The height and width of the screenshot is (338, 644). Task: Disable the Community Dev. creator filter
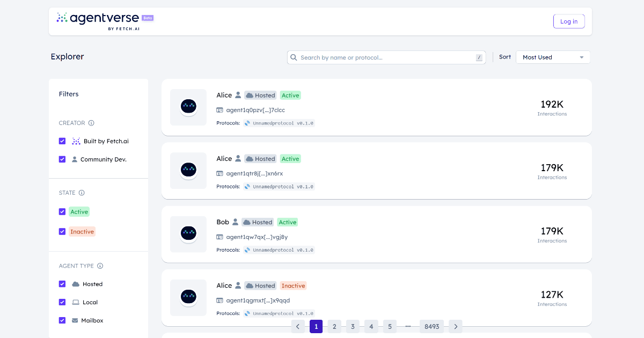click(x=62, y=159)
